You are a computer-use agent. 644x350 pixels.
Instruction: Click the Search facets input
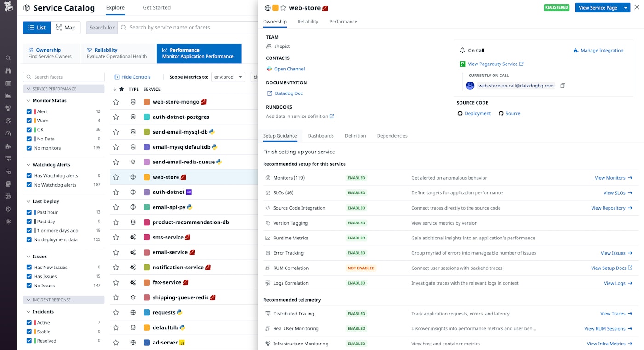[x=63, y=77]
